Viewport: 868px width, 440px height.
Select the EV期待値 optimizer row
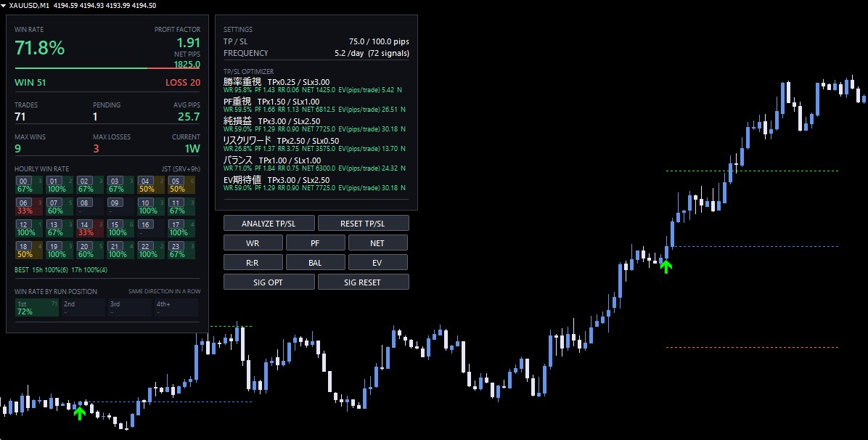(x=314, y=183)
